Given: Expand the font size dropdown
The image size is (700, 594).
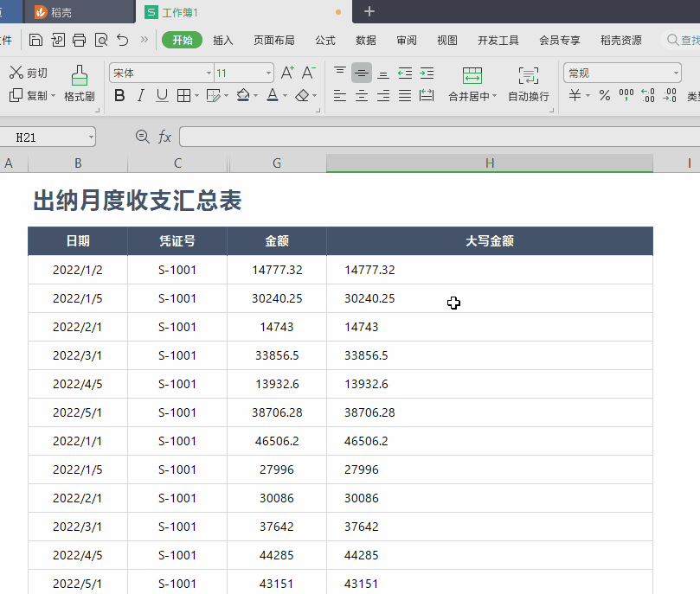Looking at the screenshot, I should pyautogui.click(x=268, y=73).
